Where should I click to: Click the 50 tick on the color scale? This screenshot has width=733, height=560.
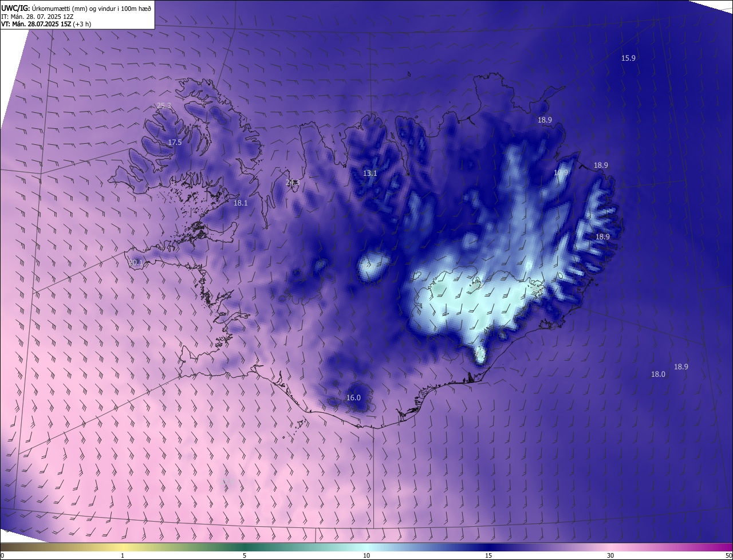[728, 555]
